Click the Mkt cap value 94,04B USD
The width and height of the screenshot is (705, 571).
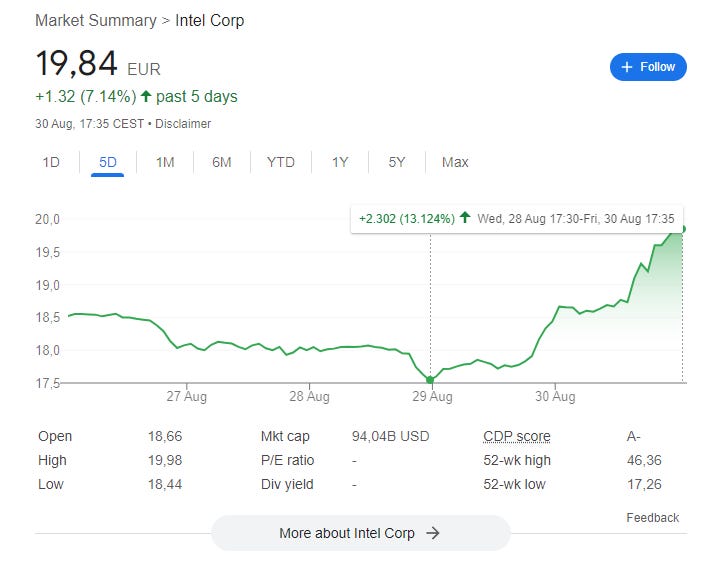tap(390, 436)
